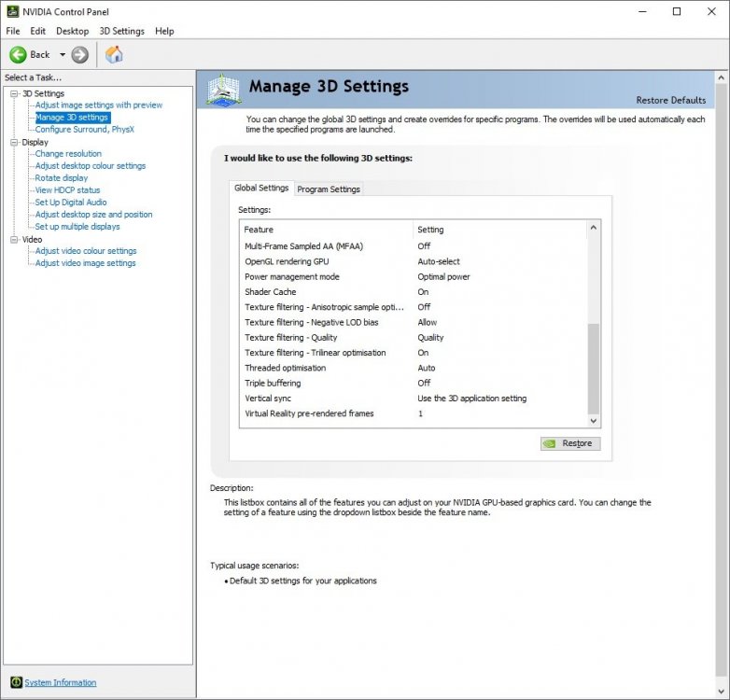Open the 3D Settings menu
The width and height of the screenshot is (730, 700).
pyautogui.click(x=121, y=31)
